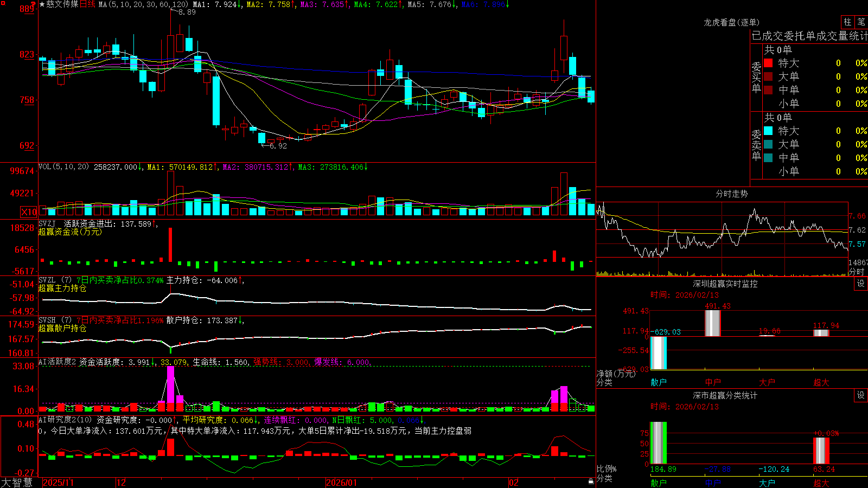Switch Dragon-Tiger panel to 笔 view
Image resolution: width=868 pixels, height=488 pixels.
point(861,22)
